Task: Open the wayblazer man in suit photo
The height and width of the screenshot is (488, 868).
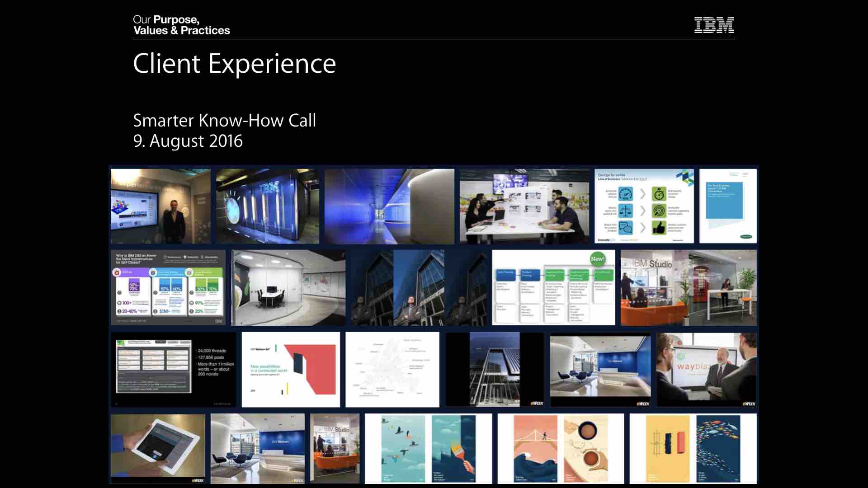Action: tap(706, 370)
